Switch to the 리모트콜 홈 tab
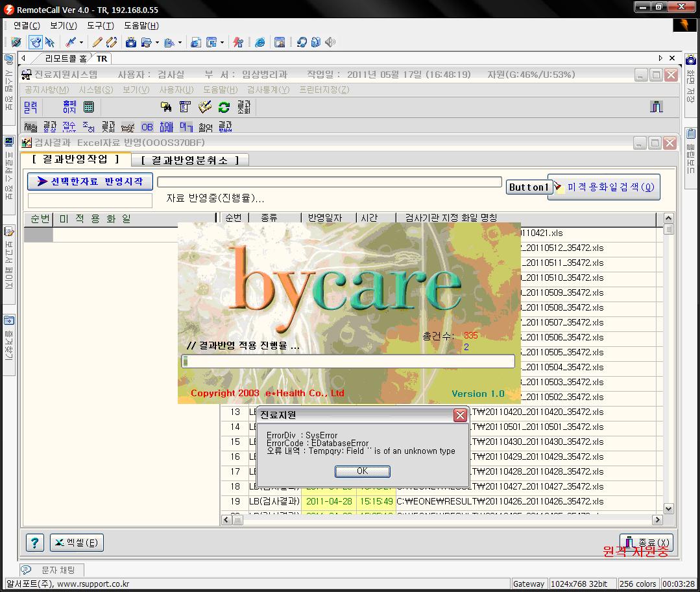The width and height of the screenshot is (700, 592). (66, 58)
